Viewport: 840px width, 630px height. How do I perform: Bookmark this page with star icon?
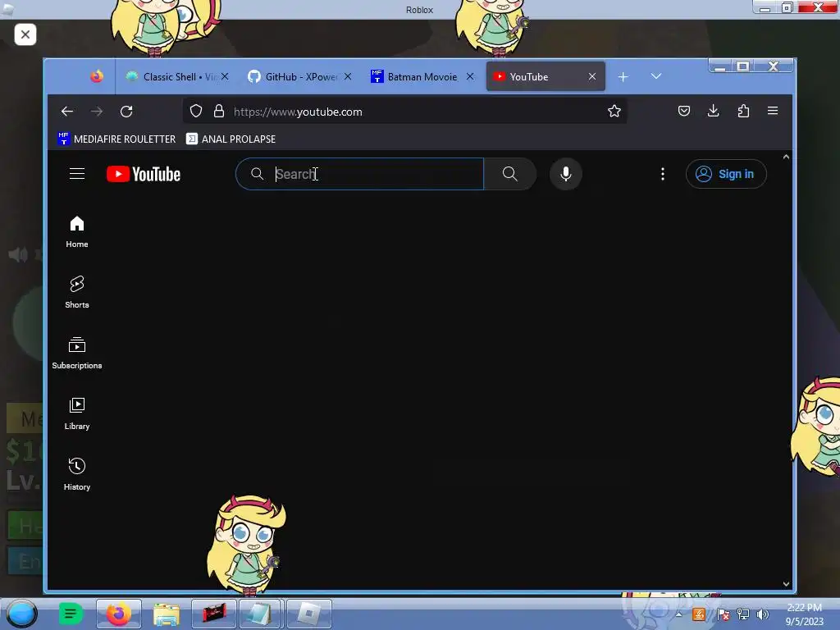tap(614, 111)
